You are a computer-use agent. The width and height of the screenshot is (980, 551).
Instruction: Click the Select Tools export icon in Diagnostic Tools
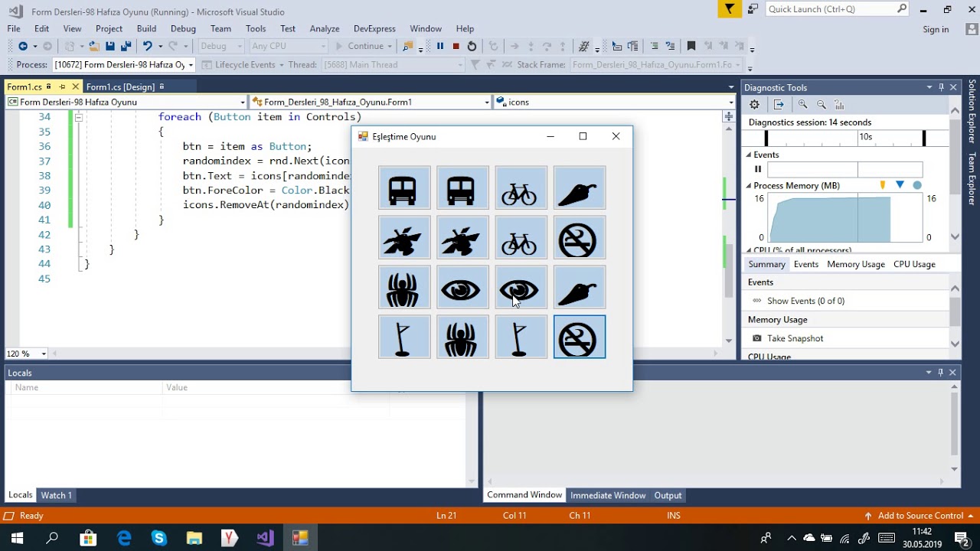tap(779, 104)
